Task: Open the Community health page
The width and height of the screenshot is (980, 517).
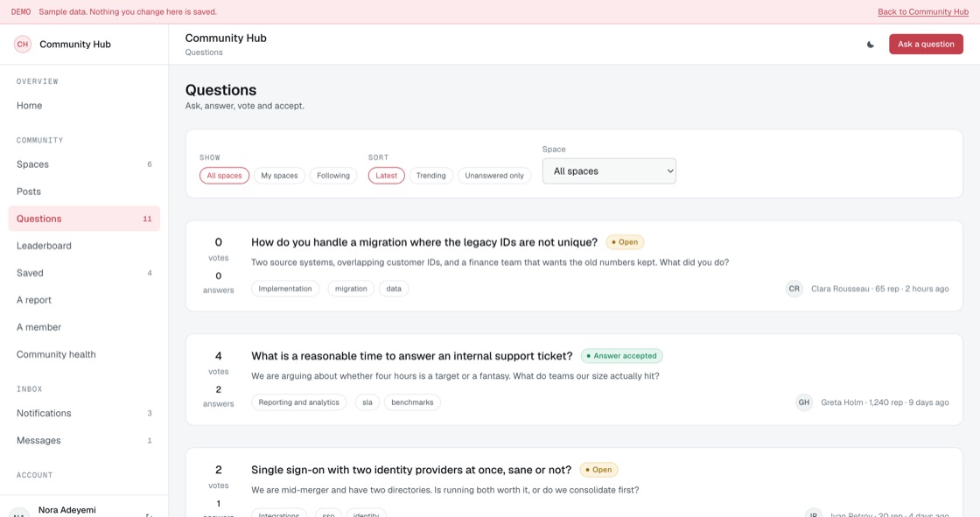Action: pyautogui.click(x=84, y=354)
